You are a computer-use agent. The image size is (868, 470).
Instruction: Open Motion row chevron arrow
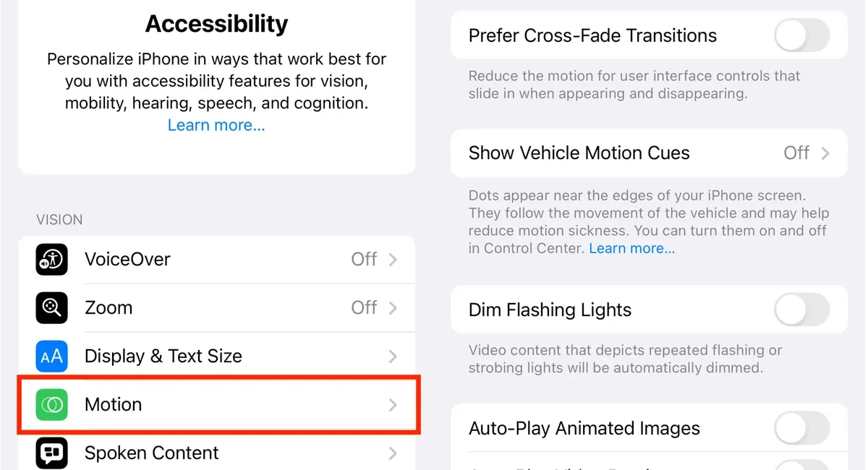[x=393, y=405]
